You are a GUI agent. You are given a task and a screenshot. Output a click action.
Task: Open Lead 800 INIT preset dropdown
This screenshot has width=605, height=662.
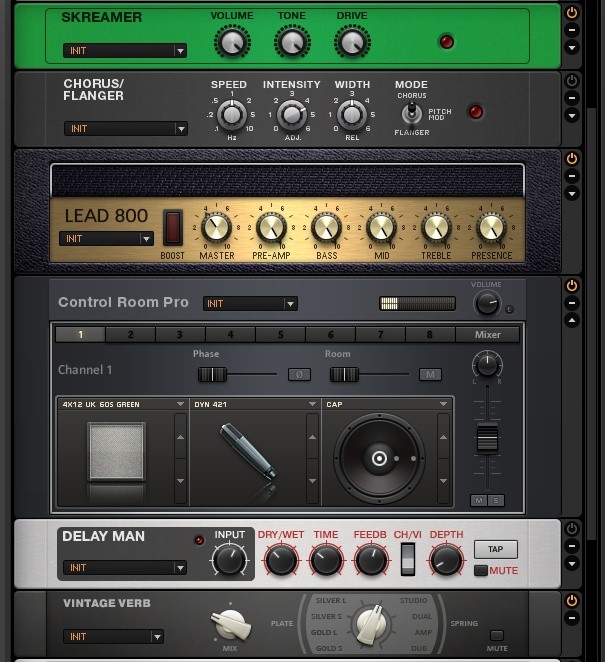[106, 239]
